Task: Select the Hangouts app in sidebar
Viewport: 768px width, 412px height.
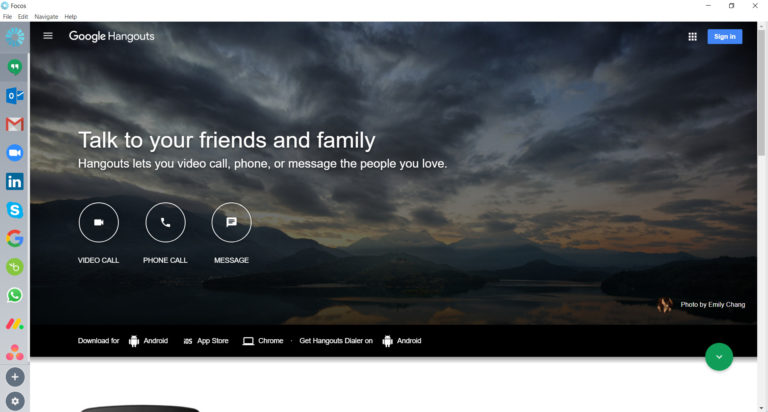Action: (15, 67)
